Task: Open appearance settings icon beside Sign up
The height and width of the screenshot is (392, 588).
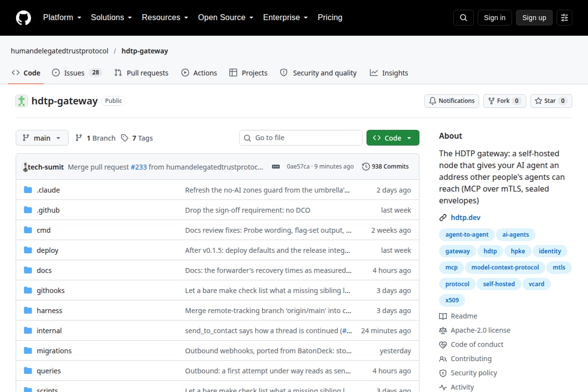Action: [x=564, y=18]
